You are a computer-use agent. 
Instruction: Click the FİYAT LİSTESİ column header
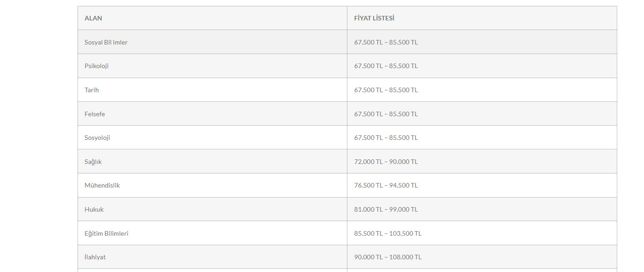(x=482, y=18)
